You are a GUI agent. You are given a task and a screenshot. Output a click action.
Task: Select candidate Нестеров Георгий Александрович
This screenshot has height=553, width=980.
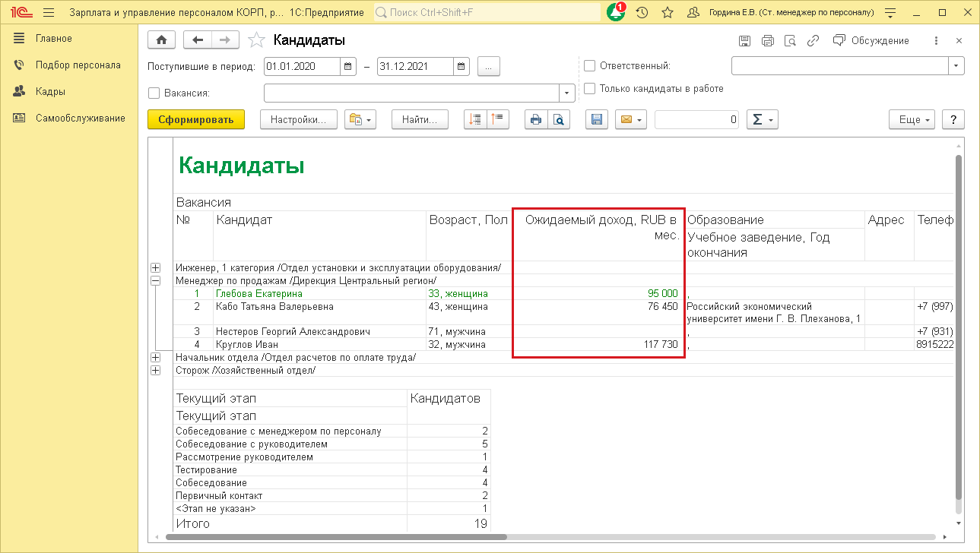pos(293,332)
